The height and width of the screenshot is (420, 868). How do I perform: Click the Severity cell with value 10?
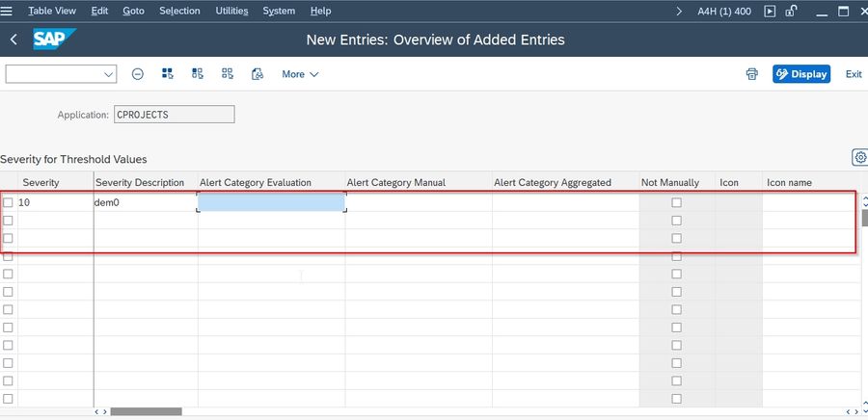(55, 203)
